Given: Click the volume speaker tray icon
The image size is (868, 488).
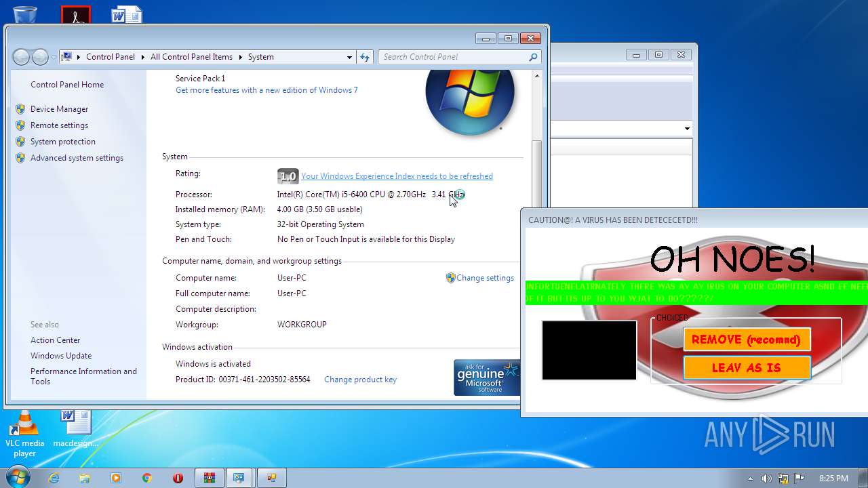Looking at the screenshot, I should point(766,479).
